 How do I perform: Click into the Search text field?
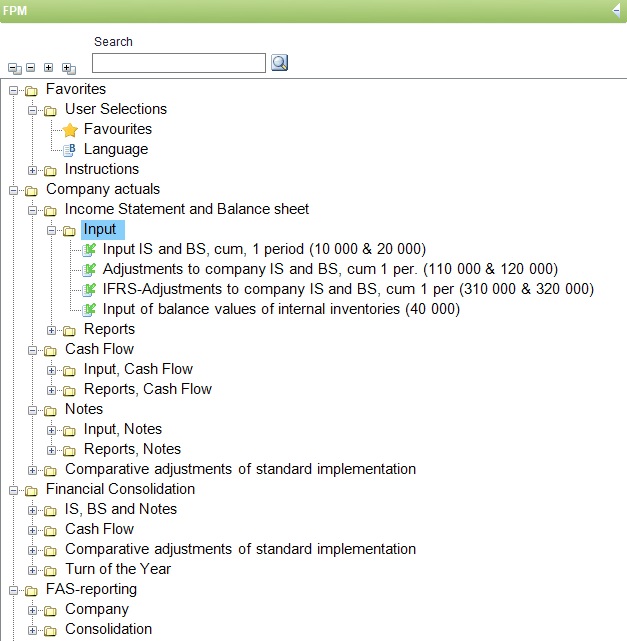tap(179, 63)
